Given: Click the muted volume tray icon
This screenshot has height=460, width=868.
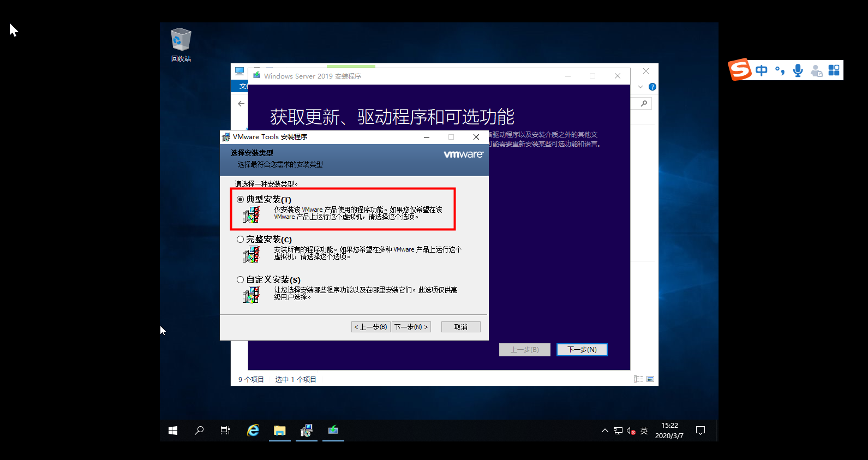Looking at the screenshot, I should 631,431.
